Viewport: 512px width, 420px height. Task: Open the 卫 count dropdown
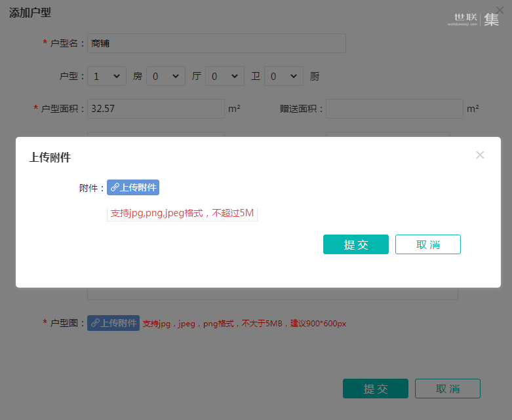(x=225, y=76)
